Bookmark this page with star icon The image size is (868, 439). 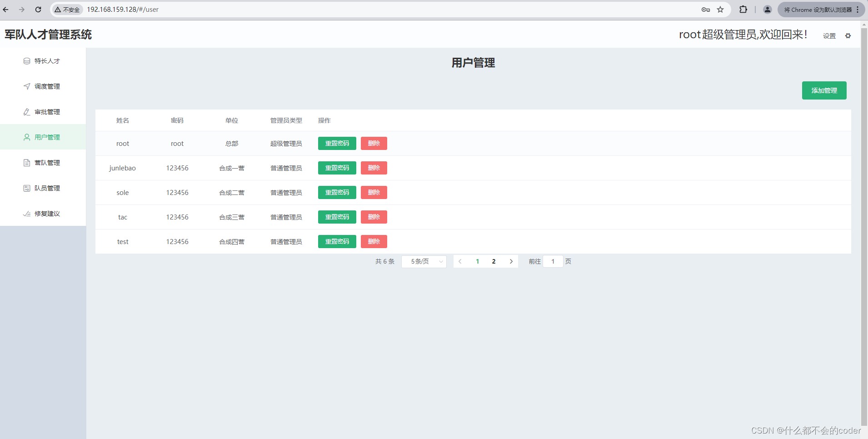click(x=720, y=10)
